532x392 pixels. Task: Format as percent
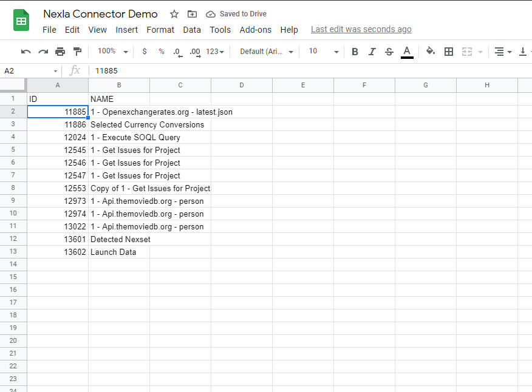point(162,52)
